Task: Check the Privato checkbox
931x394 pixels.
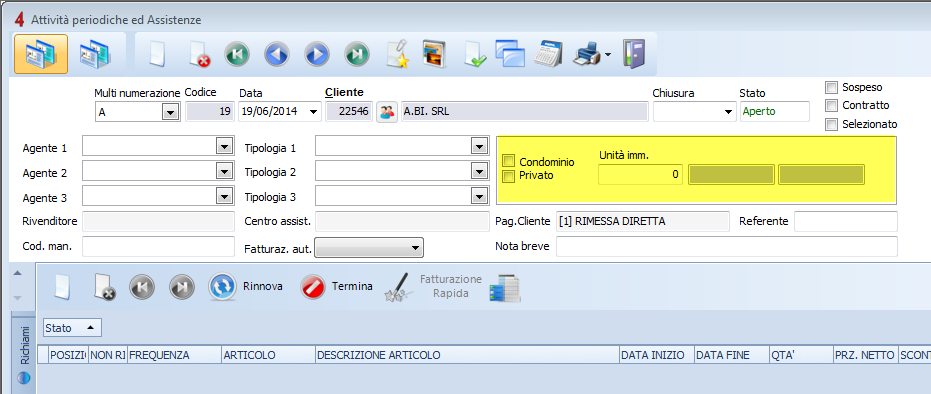Action: (x=508, y=176)
